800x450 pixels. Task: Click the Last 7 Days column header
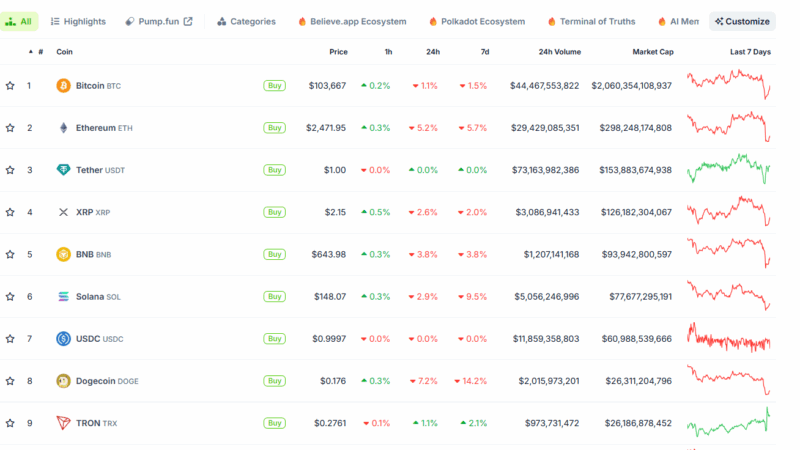pos(750,52)
